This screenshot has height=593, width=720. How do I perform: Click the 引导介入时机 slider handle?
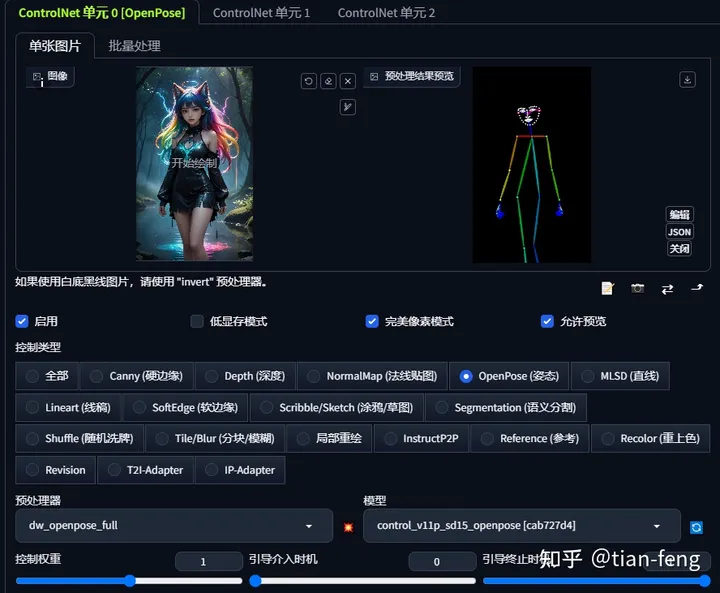255,581
